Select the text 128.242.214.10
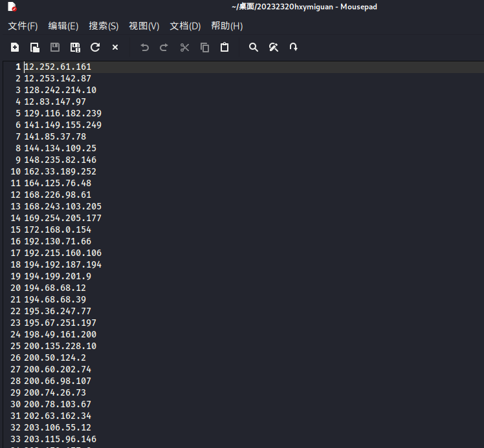 pos(60,90)
